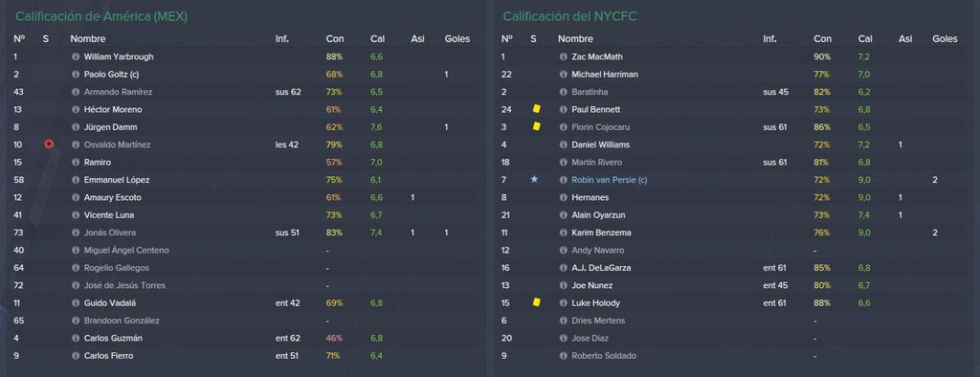Sort NYCFC table by Goles column
Viewport: 980px width, 377px height.
click(x=945, y=39)
